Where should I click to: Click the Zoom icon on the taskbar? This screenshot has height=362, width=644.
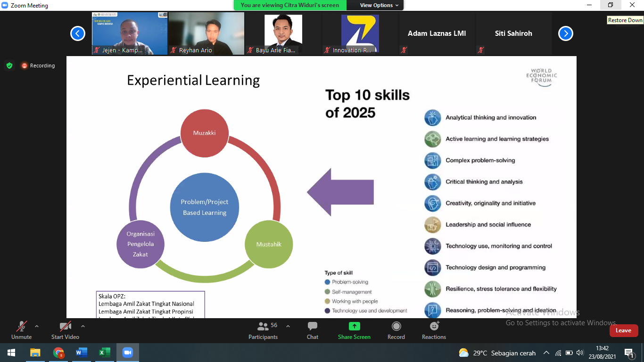pyautogui.click(x=127, y=353)
